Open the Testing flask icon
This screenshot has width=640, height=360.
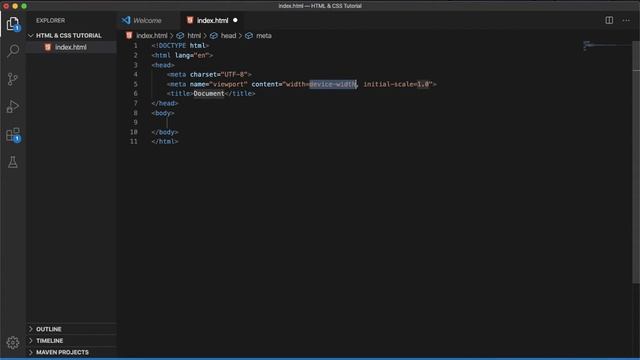pyautogui.click(x=13, y=162)
